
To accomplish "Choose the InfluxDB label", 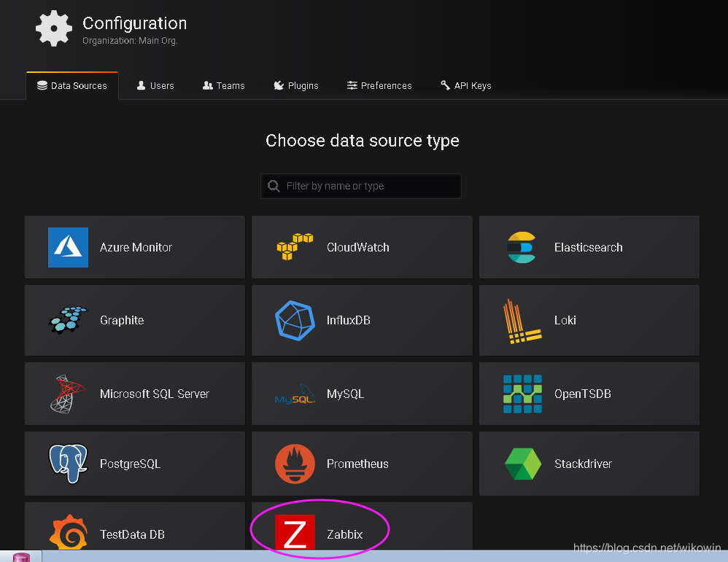I will pos(348,320).
